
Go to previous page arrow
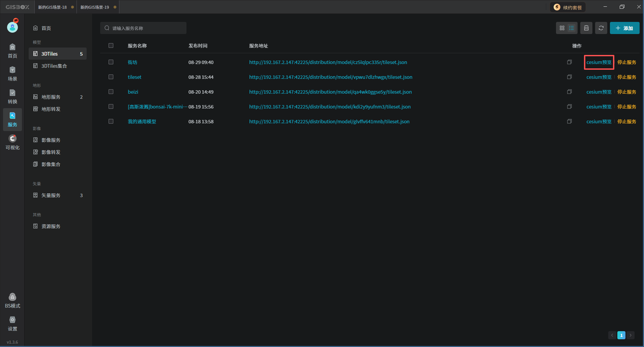pyautogui.click(x=612, y=335)
